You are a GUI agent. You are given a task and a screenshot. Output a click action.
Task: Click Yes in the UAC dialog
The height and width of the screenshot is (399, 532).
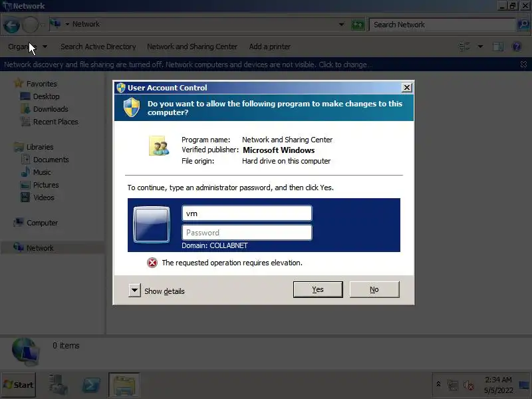318,289
